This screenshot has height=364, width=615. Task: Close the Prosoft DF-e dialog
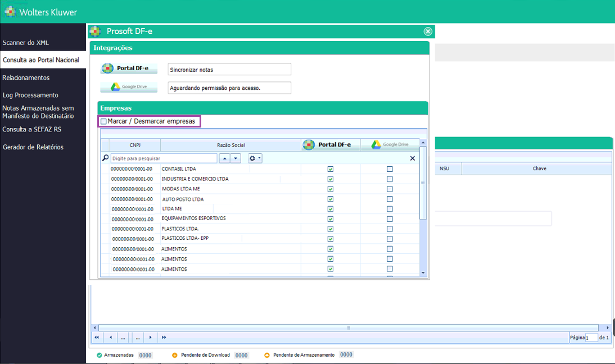tap(428, 31)
